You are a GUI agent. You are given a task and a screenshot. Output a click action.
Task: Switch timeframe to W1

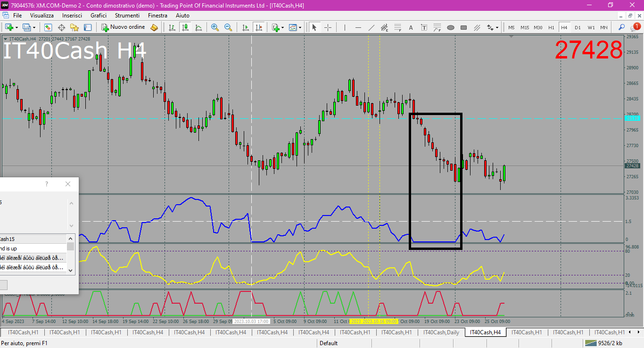pos(591,27)
